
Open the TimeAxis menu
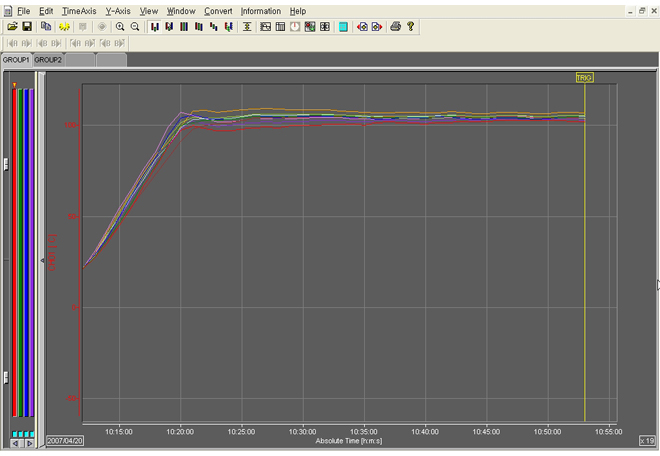[78, 10]
